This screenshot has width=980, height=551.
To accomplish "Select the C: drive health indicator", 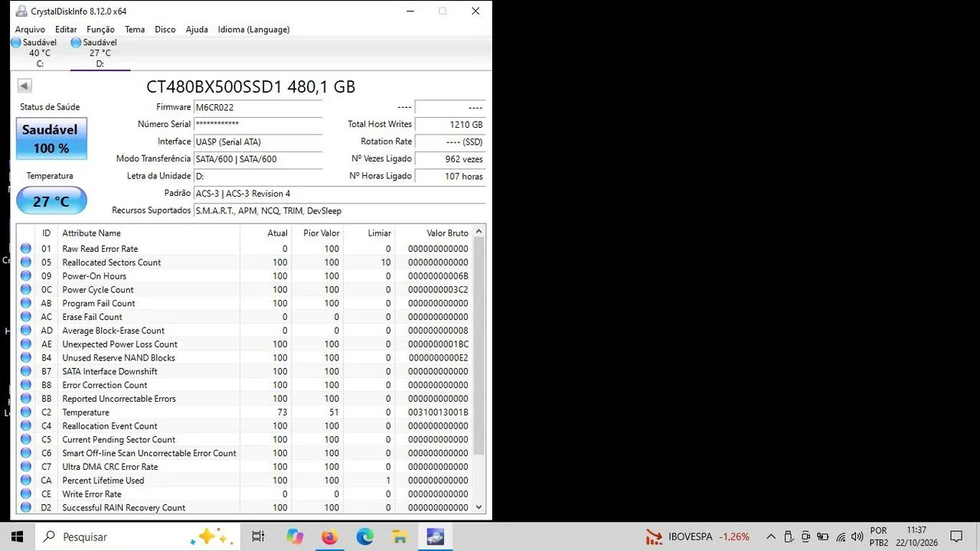I will click(x=34, y=53).
